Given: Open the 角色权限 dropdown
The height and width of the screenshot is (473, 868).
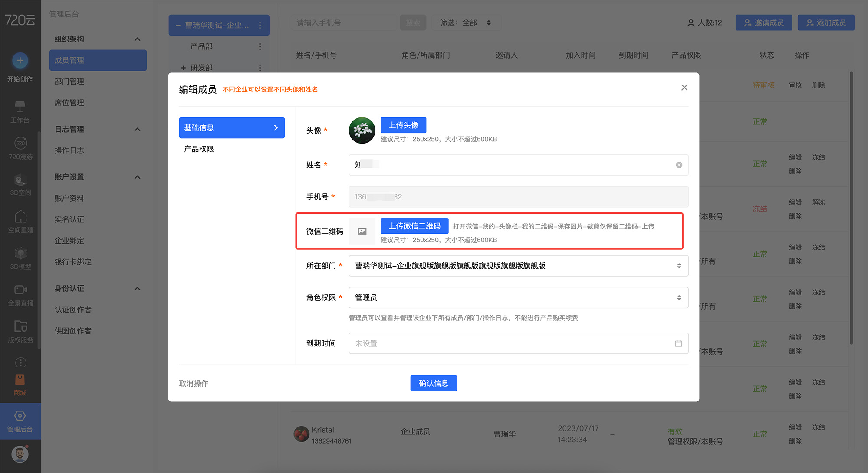Looking at the screenshot, I should (x=518, y=298).
